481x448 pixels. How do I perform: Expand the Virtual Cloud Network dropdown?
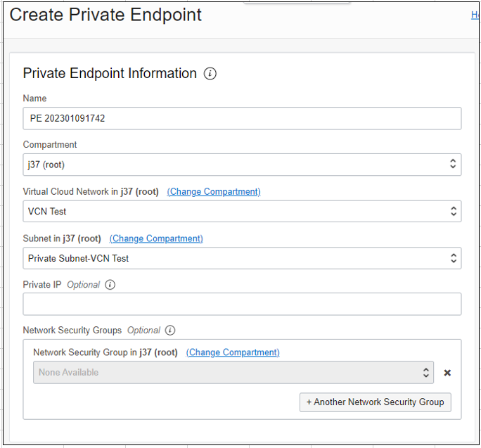pos(242,211)
